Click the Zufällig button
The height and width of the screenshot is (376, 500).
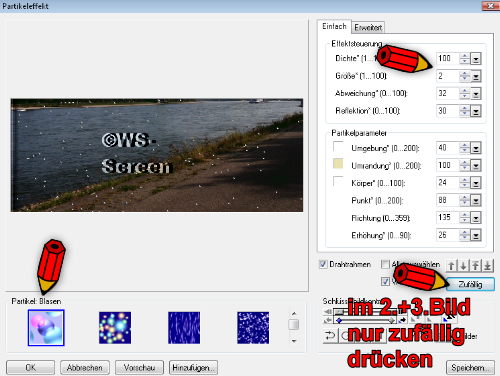470,284
